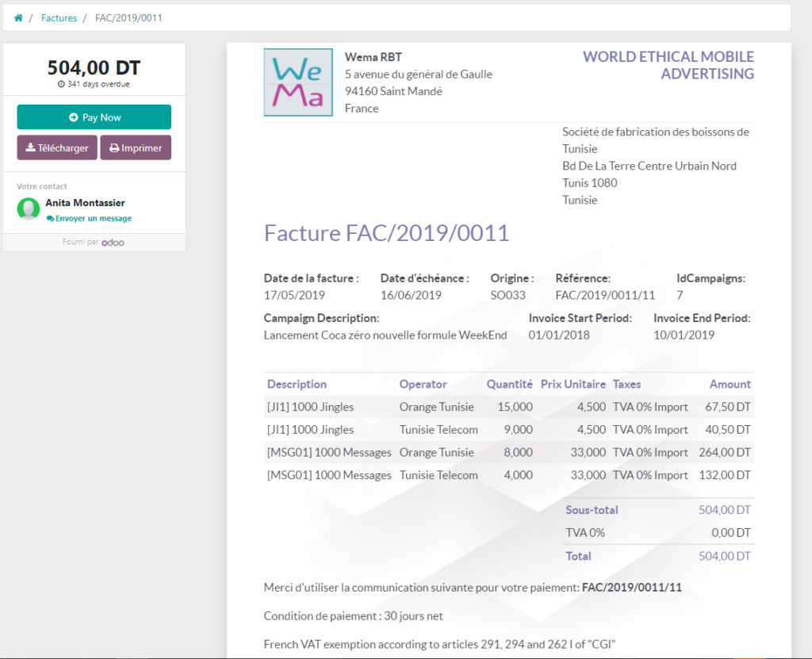Click the home icon in breadcrumb
The width and height of the screenshot is (812, 659).
point(18,18)
